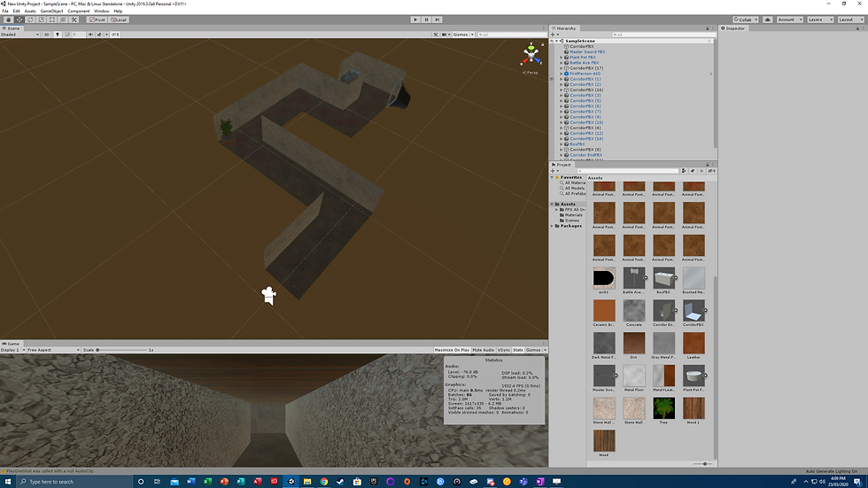Click the Project icon size slider
Image resolution: width=868 pixels, height=488 pixels.
click(703, 464)
